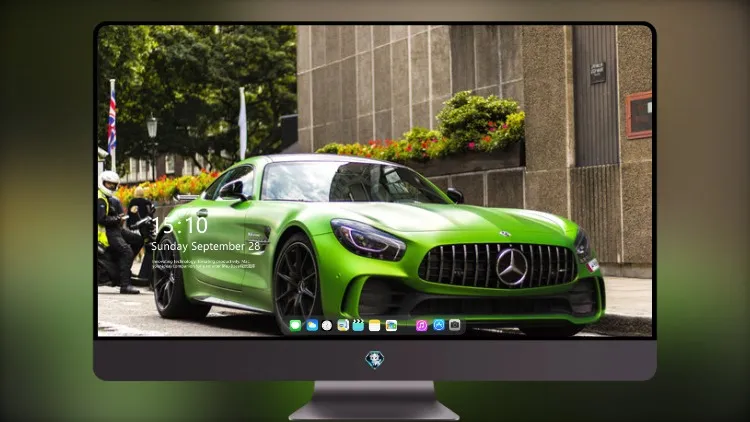750x422 pixels.
Task: Click the 15:10 clock widget
Action: click(180, 225)
